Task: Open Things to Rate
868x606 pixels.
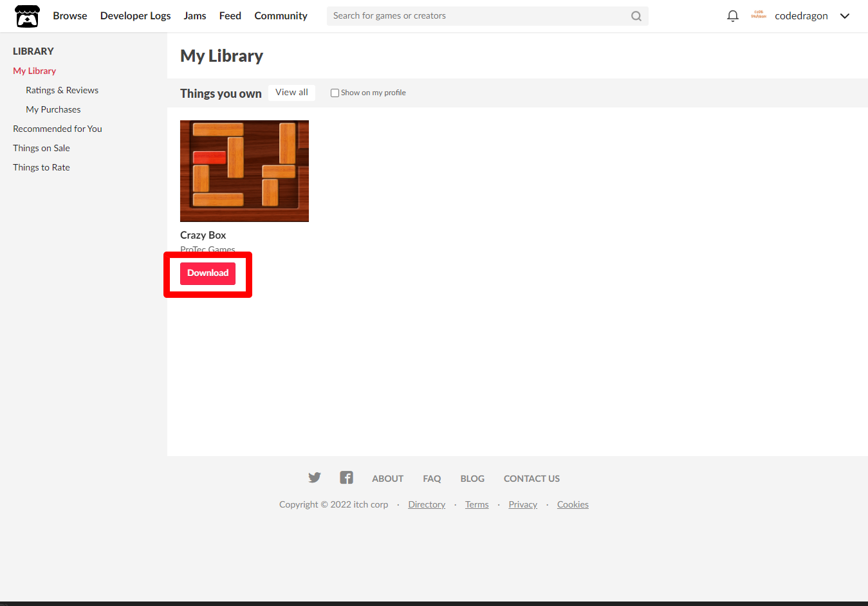Action: [42, 167]
